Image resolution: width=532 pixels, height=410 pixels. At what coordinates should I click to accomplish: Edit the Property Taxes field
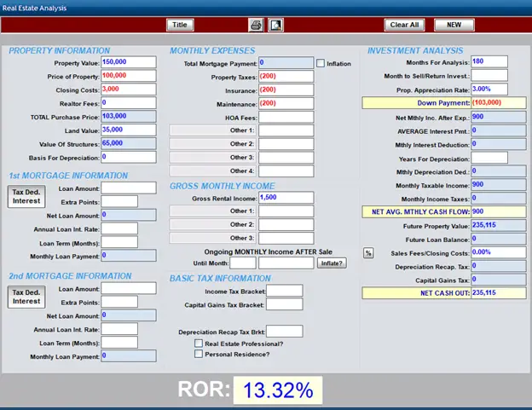click(286, 77)
